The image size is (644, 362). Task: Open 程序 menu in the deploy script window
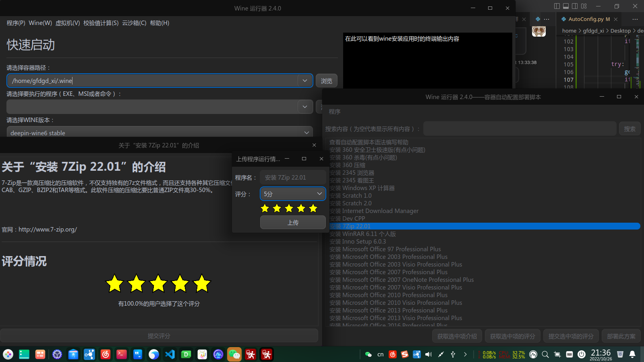click(x=335, y=112)
